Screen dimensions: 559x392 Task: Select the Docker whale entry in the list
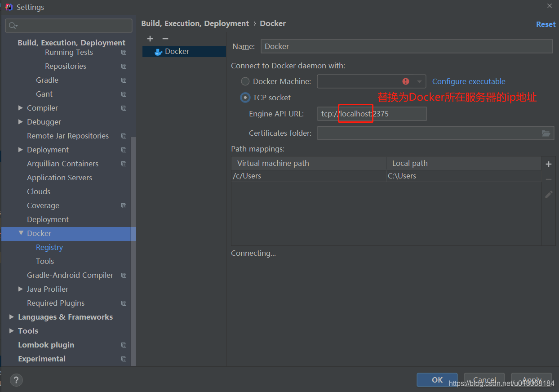tap(184, 51)
